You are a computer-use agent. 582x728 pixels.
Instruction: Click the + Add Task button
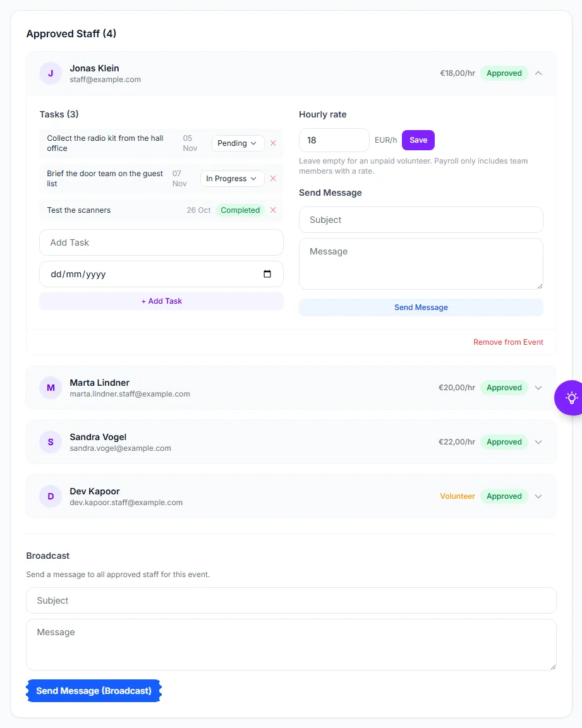tap(161, 301)
